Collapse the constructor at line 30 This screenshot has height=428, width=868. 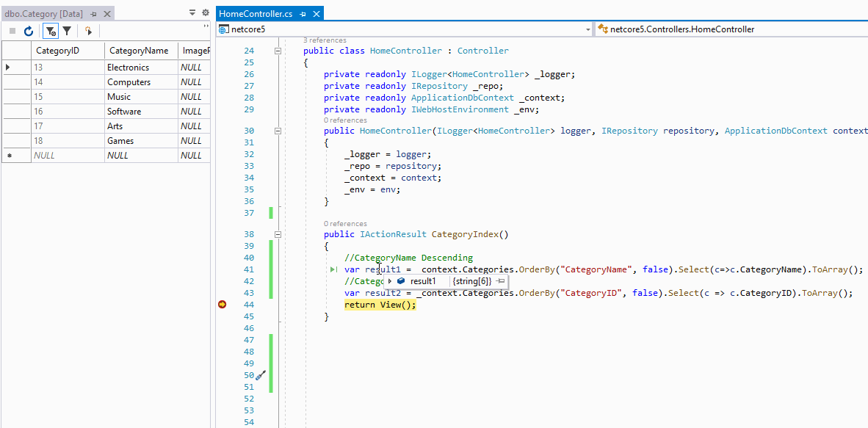point(278,131)
